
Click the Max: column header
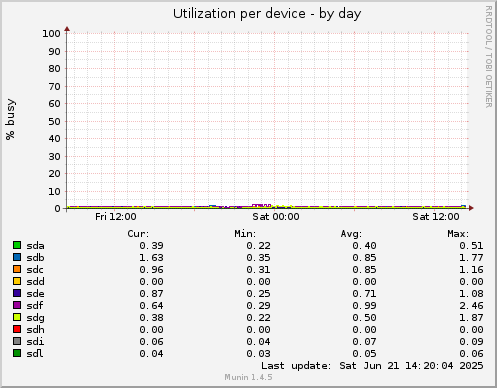click(x=458, y=234)
